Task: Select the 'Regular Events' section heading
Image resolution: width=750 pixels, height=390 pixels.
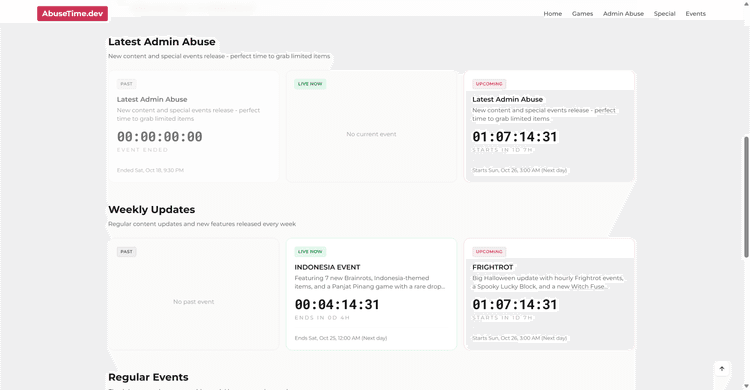Action: tap(148, 377)
